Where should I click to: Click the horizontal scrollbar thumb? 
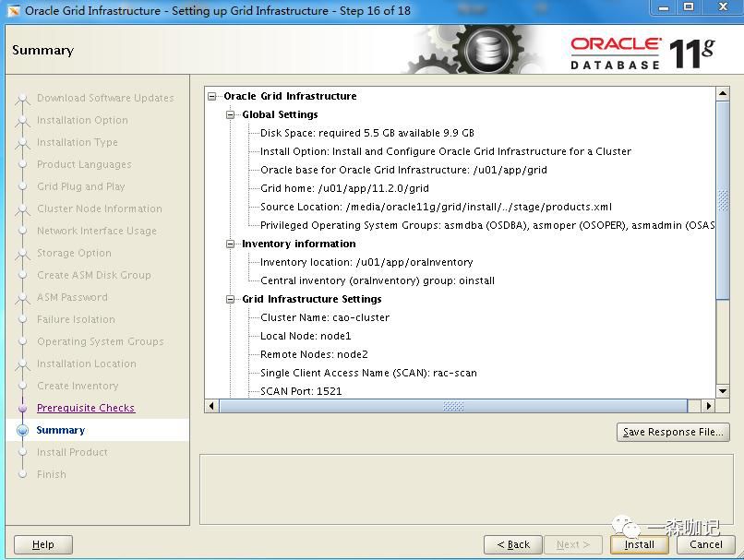(x=453, y=406)
